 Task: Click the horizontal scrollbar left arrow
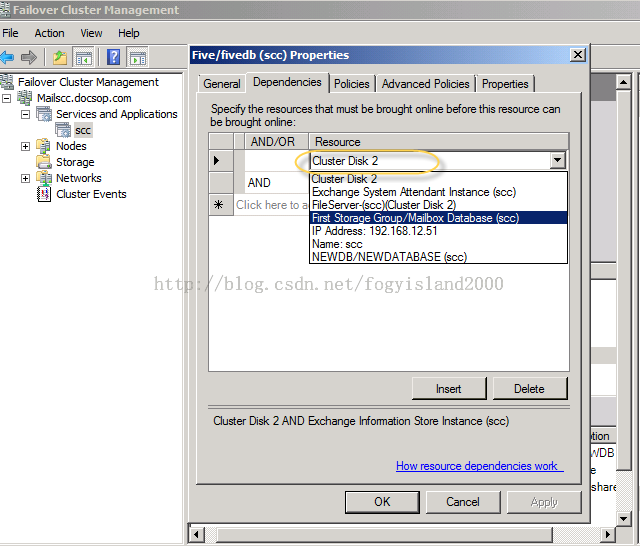[x=197, y=534]
